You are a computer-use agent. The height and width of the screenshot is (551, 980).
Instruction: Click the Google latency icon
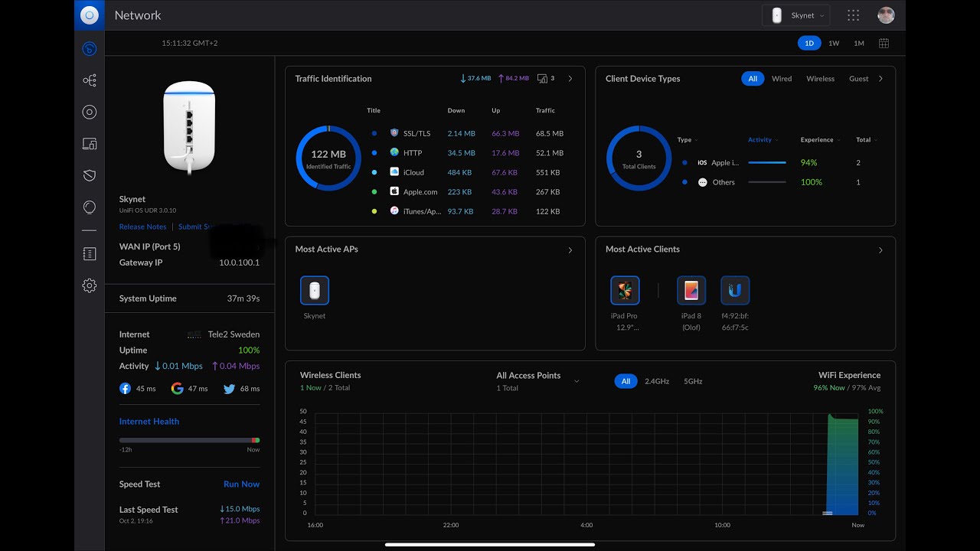[177, 389]
